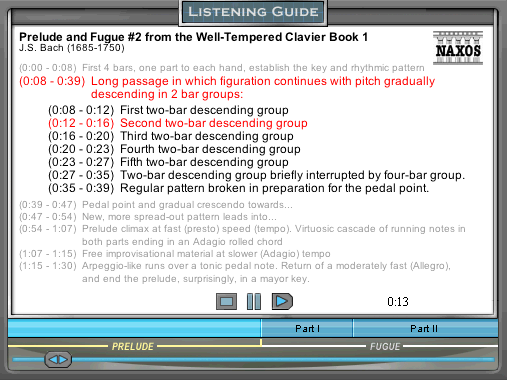Jump to Part II of the fugue
The height and width of the screenshot is (380, 507).
(x=424, y=329)
